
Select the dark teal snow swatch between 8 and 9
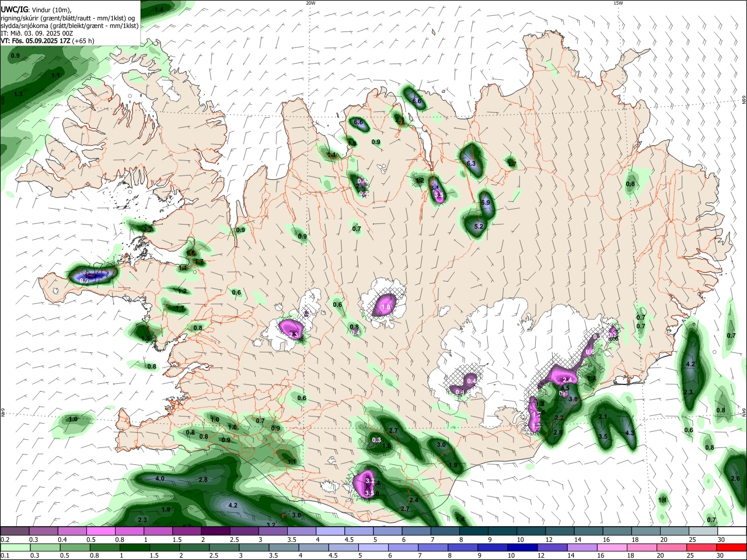pyautogui.click(x=474, y=531)
